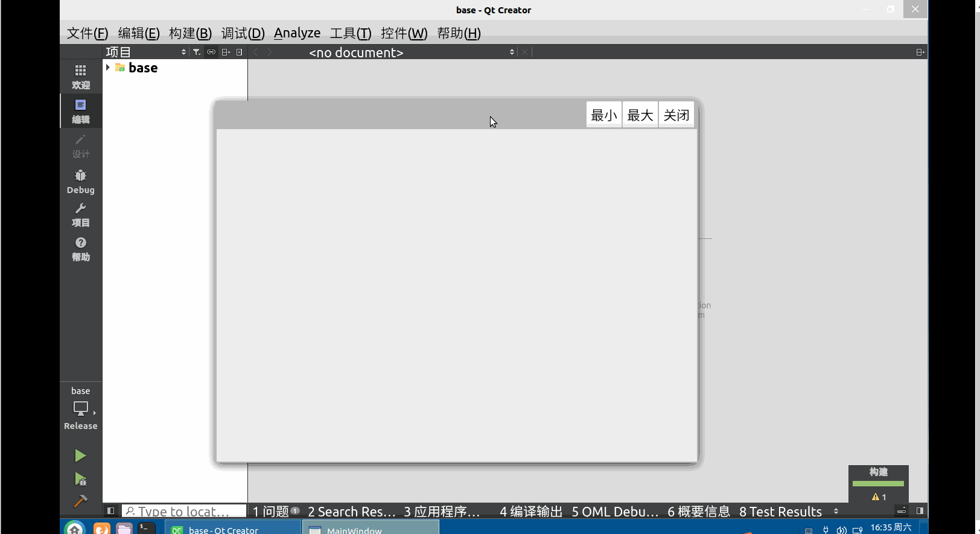Toggle the left sidebar visibility button
The width and height of the screenshot is (980, 534).
point(110,511)
